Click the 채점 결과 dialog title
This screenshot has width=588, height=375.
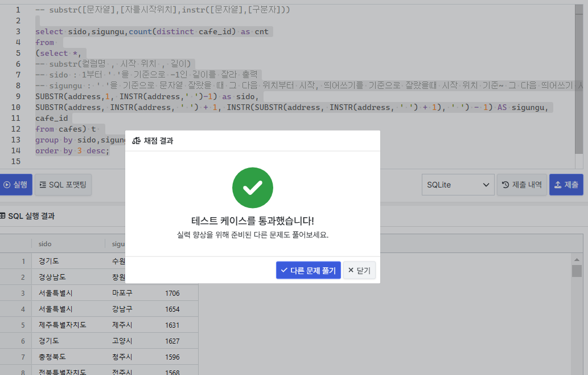point(159,141)
